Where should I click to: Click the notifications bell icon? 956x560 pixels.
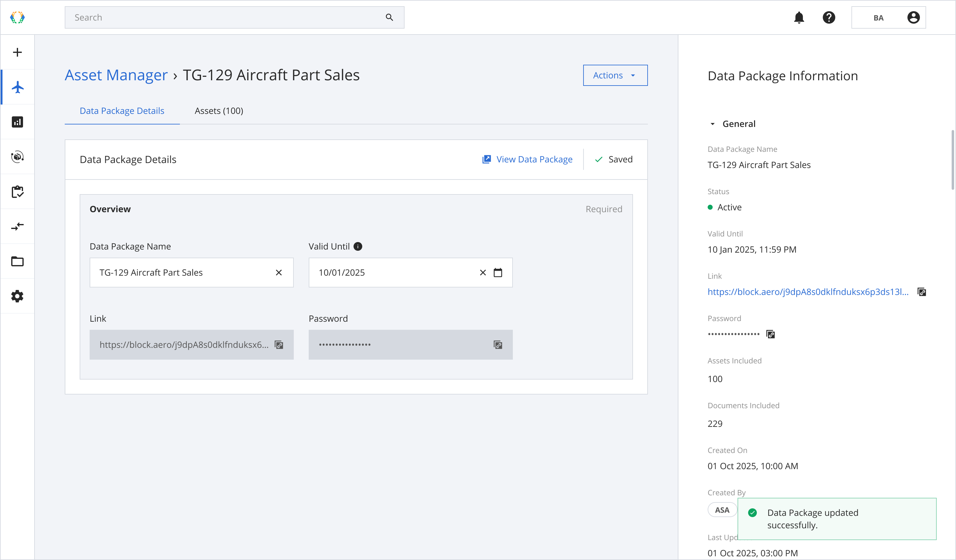pyautogui.click(x=799, y=17)
